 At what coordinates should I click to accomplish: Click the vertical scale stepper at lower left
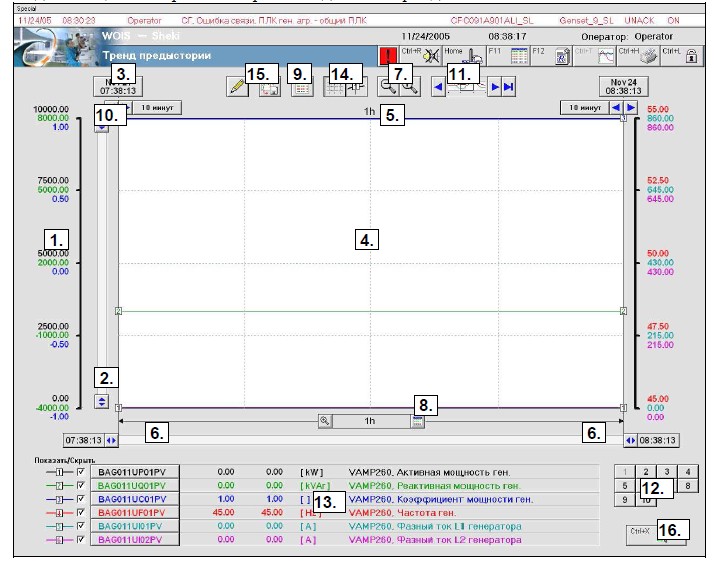[101, 401]
